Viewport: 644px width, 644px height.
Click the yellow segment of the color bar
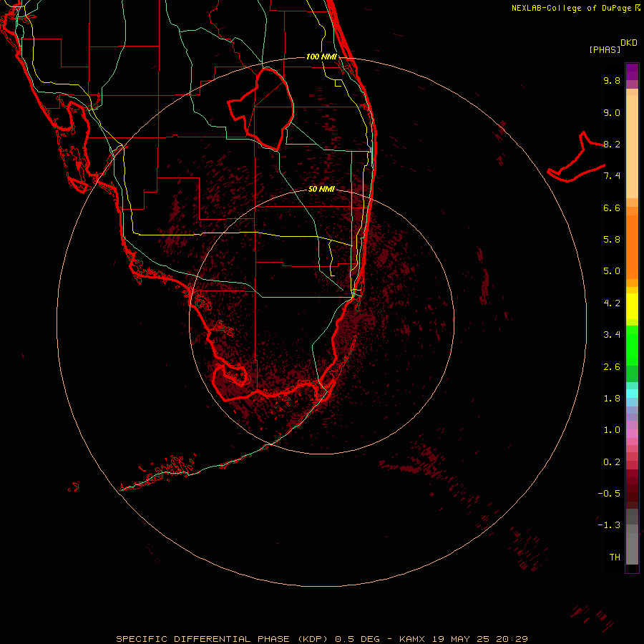pos(632,306)
